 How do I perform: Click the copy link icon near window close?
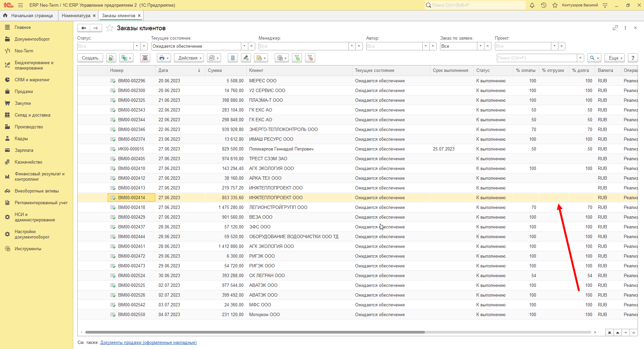coord(615,28)
